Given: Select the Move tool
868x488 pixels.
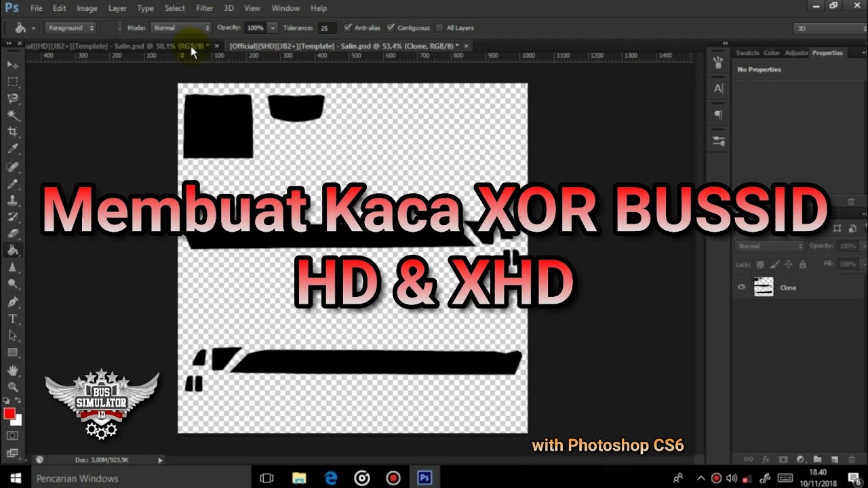Looking at the screenshot, I should pos(12,64).
